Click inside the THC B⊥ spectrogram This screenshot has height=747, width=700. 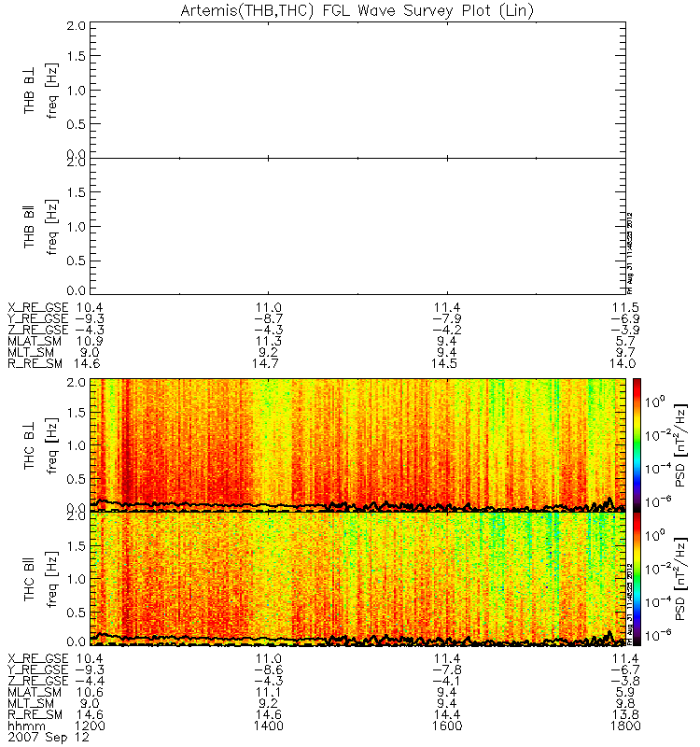coord(357,445)
